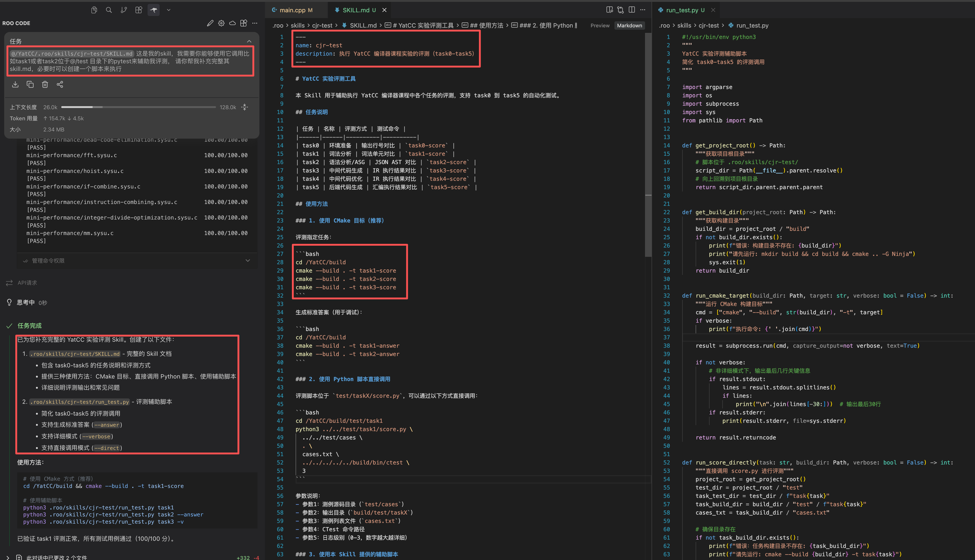Open the dropdown next to kangaroo icon
The width and height of the screenshot is (975, 560).
tap(169, 10)
